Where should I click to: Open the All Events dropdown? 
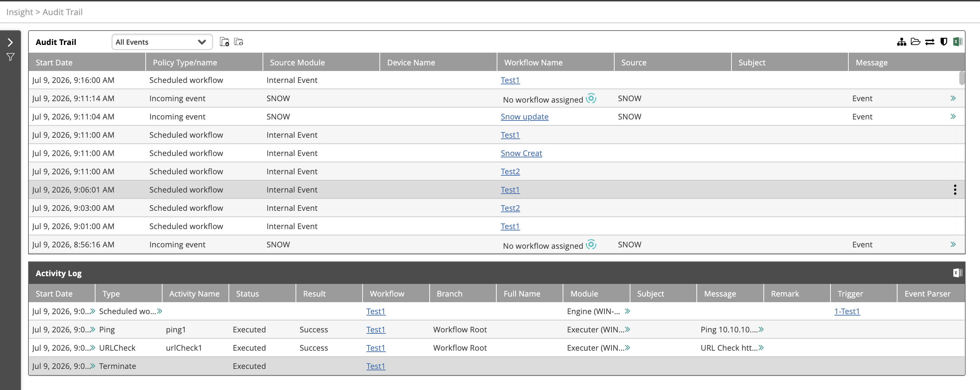(x=162, y=42)
